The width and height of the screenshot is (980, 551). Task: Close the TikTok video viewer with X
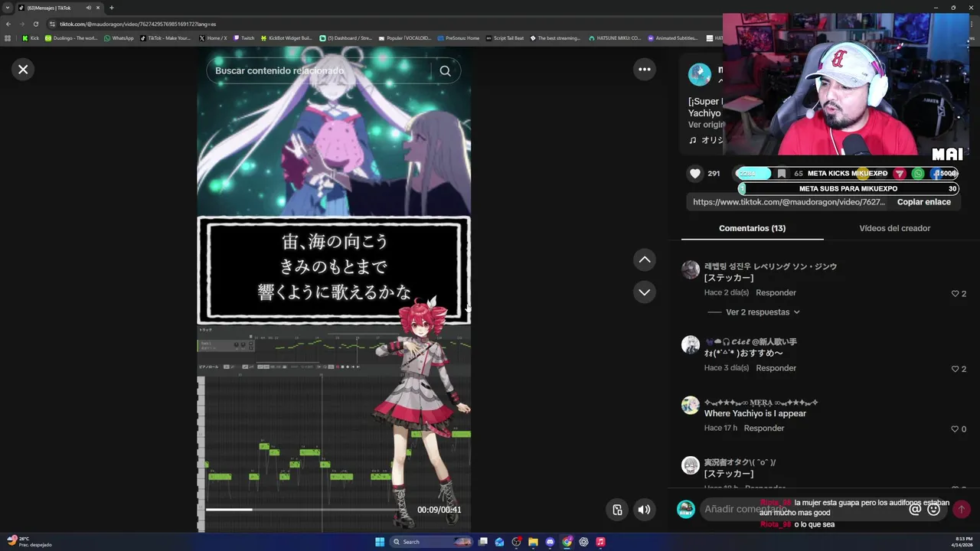(x=23, y=70)
